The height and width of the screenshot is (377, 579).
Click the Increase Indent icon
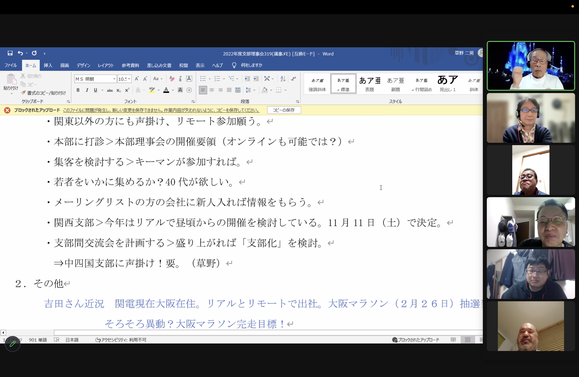click(x=256, y=79)
